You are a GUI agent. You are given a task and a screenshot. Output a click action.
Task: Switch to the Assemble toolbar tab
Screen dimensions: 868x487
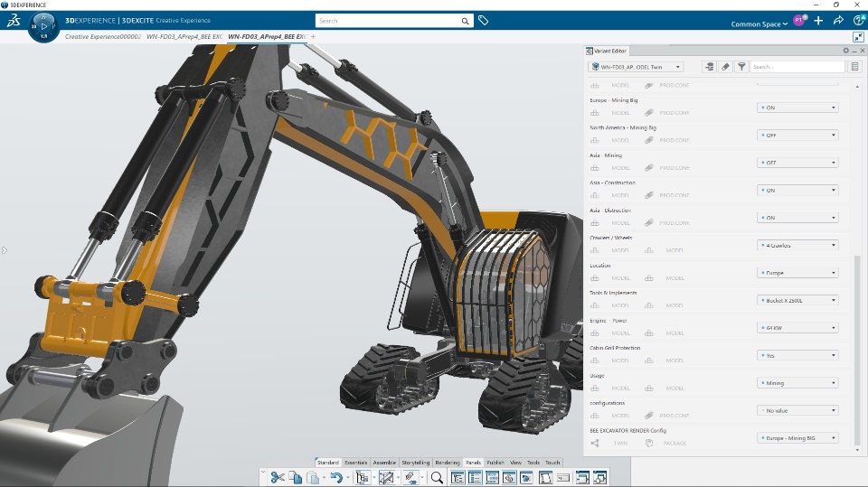(x=384, y=463)
